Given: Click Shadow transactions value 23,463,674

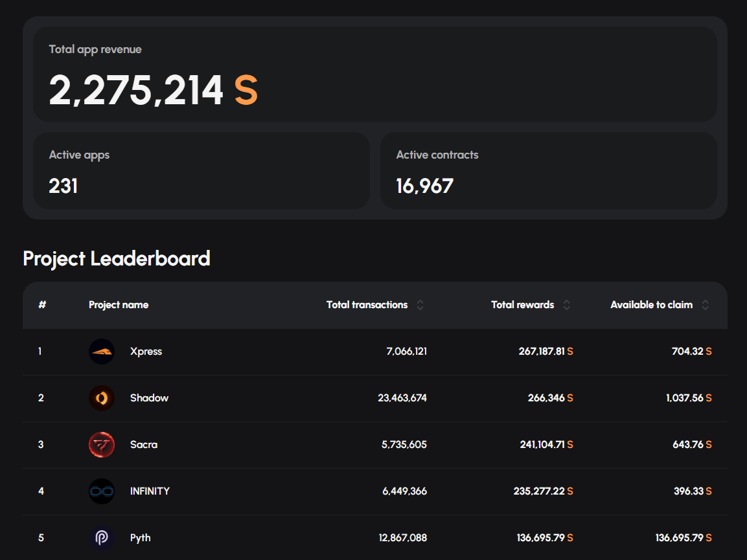Looking at the screenshot, I should pos(402,398).
